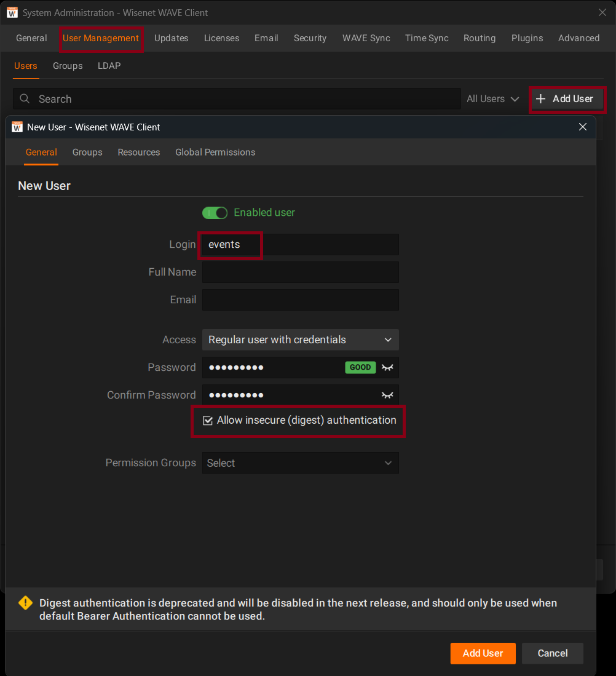Close the New User dialog
Screen dimensions: 616x676
click(583, 127)
